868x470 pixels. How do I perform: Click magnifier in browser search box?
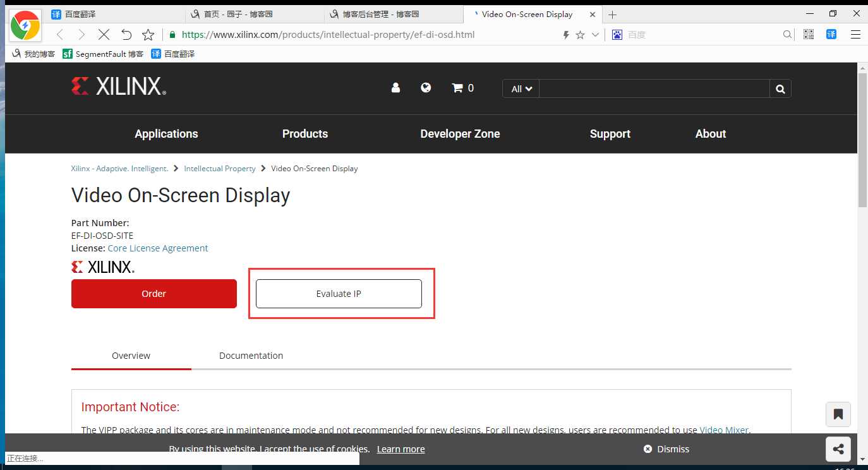(787, 35)
